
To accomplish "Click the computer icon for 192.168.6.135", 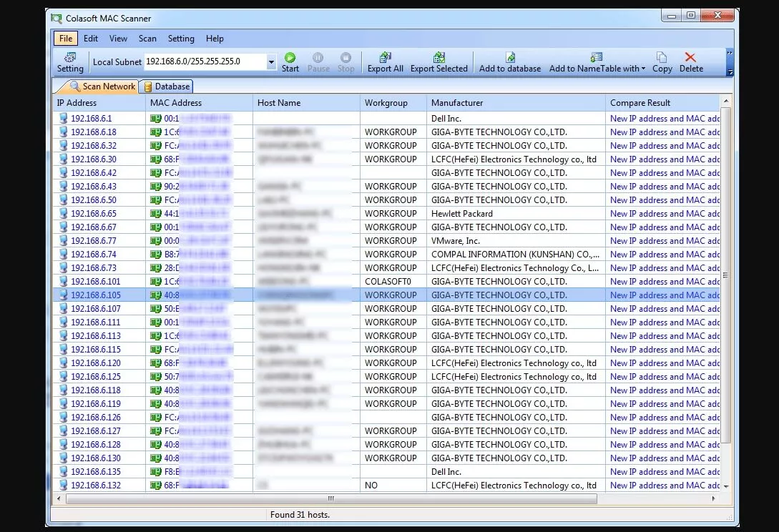I will (63, 471).
